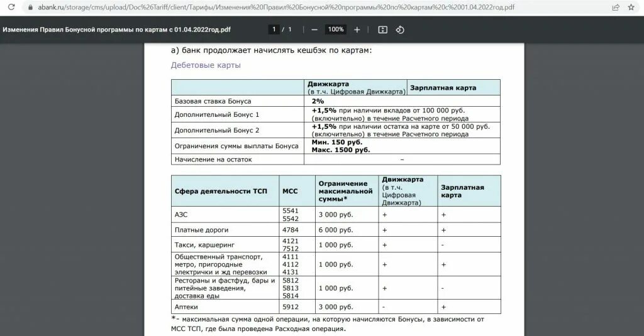Click the share icon in the address bar
Viewport: 644px width, 336px height.
point(616,7)
